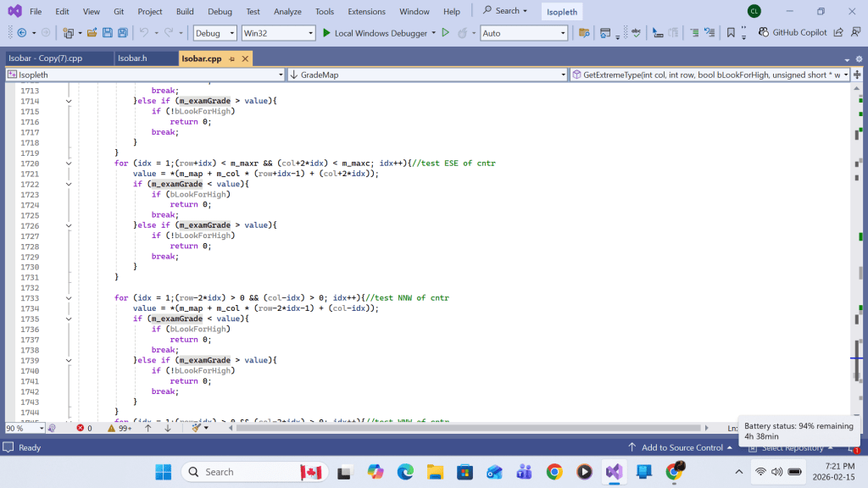Open the Debug configuration dropdown

click(x=214, y=33)
